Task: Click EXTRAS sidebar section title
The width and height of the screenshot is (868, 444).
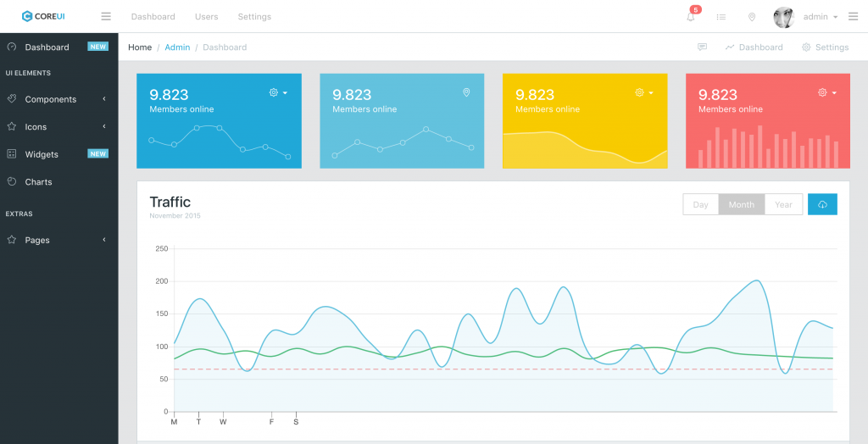Action: pyautogui.click(x=19, y=214)
